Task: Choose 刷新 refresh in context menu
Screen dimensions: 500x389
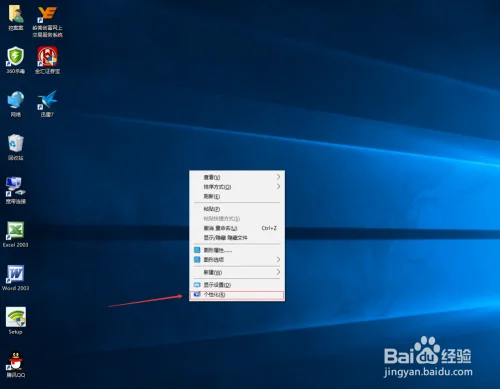Action: (237, 196)
